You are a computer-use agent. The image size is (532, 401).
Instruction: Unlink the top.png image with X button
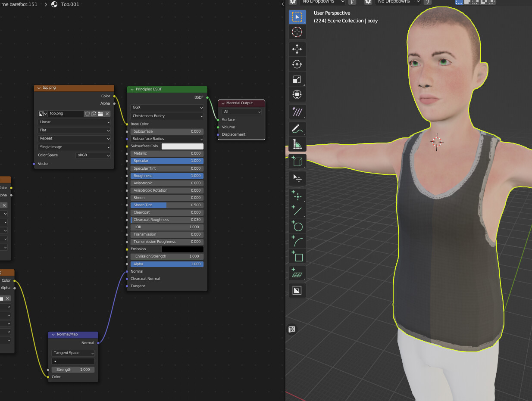[107, 114]
